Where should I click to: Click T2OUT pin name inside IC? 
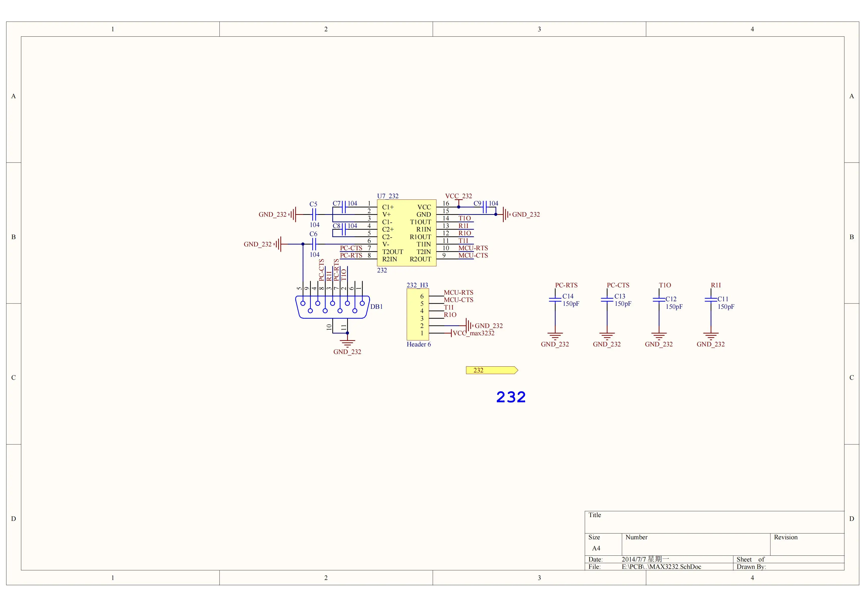coord(393,252)
